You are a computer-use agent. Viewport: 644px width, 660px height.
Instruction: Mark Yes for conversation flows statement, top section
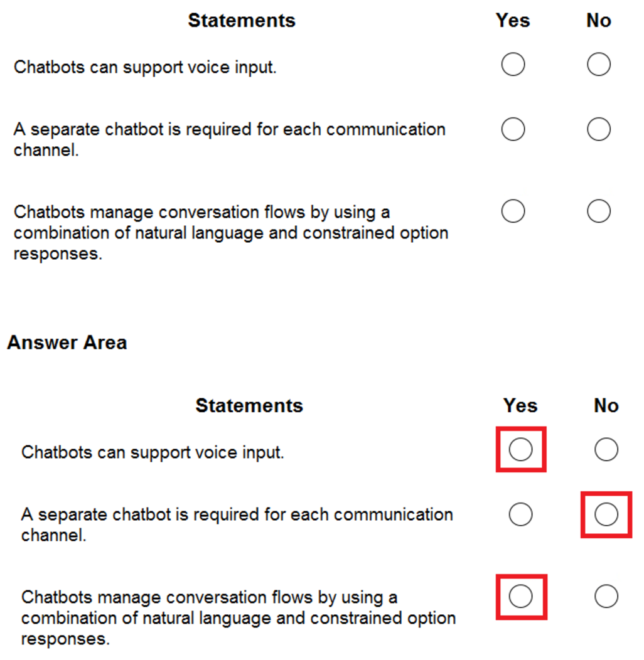coord(513,211)
